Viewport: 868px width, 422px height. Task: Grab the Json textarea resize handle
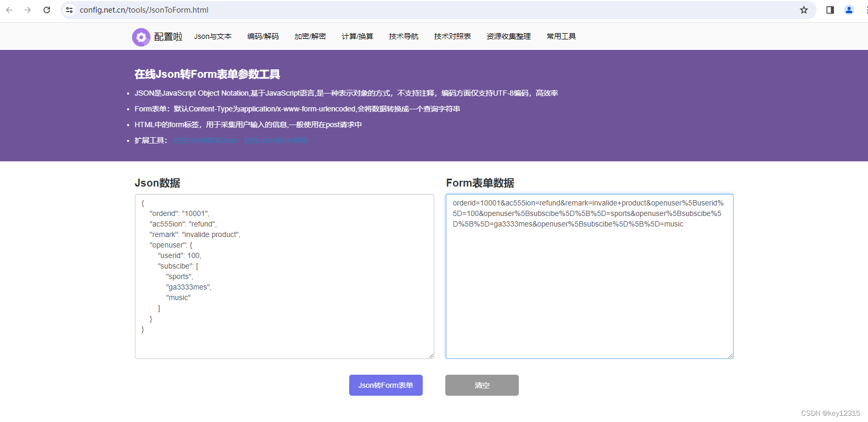coord(431,356)
